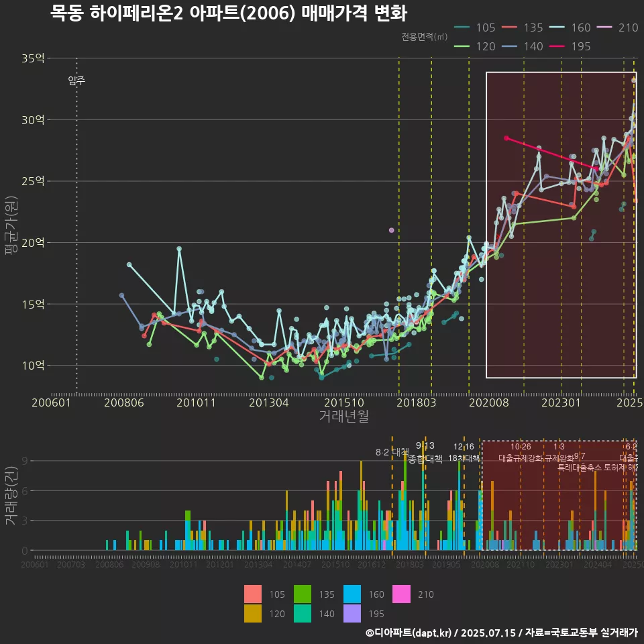Click the gold 120 swatch in bar legend

coord(253,614)
